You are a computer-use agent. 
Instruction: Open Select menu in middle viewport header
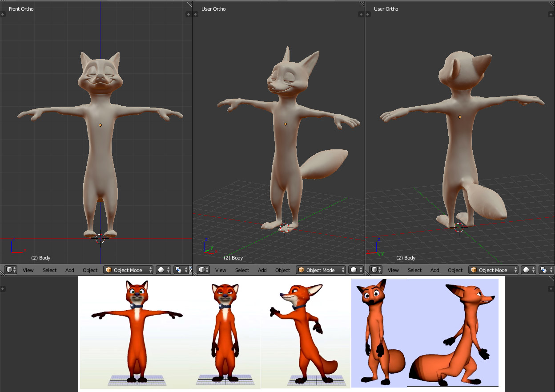click(242, 270)
